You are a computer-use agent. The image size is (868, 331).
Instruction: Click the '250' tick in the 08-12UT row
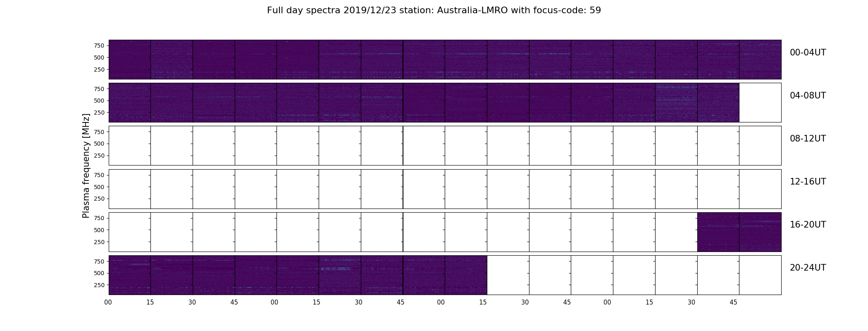(x=99, y=156)
